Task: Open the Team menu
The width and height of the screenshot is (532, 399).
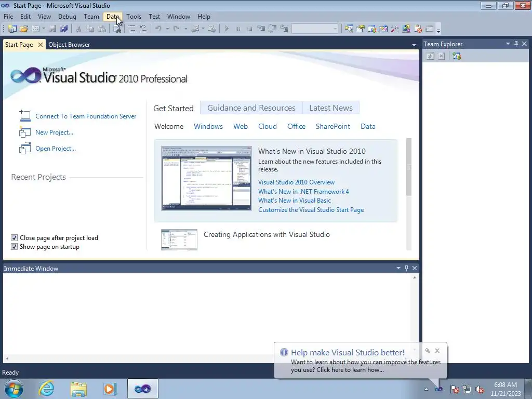Action: click(91, 16)
